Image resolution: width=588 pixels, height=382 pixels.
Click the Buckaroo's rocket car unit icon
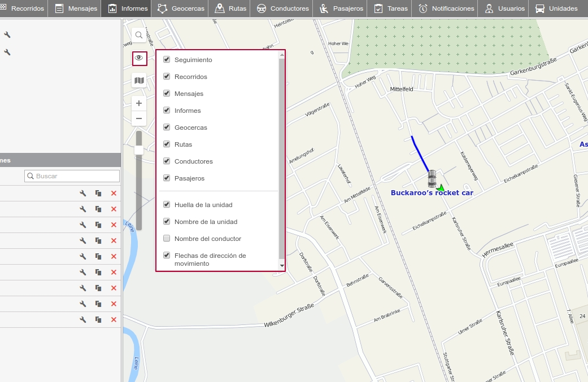tap(432, 178)
